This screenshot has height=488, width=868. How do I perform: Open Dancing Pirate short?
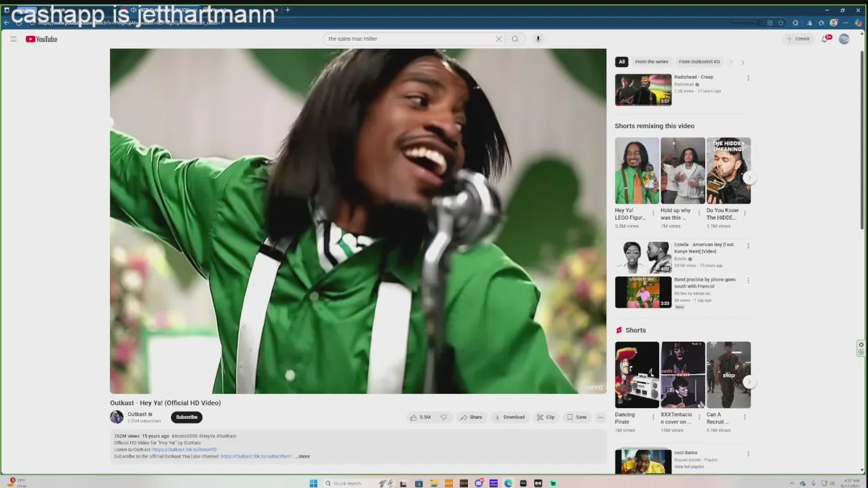637,375
